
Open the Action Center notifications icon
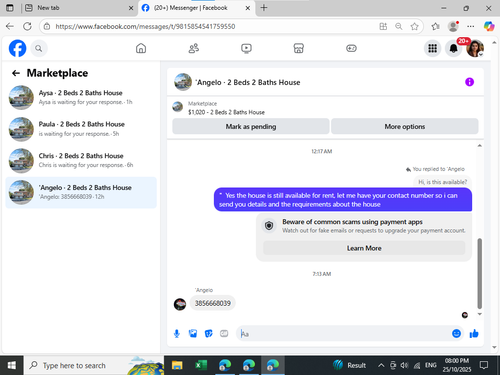[x=484, y=365]
